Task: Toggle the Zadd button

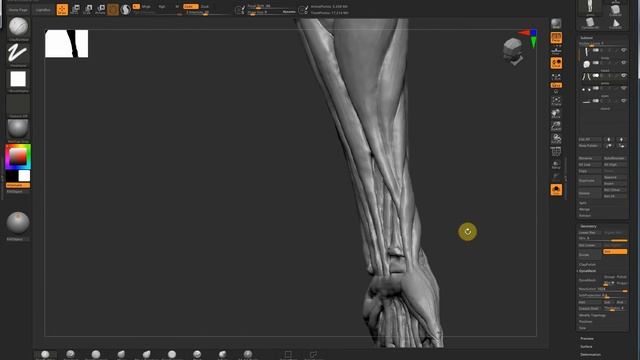Action: pos(190,7)
